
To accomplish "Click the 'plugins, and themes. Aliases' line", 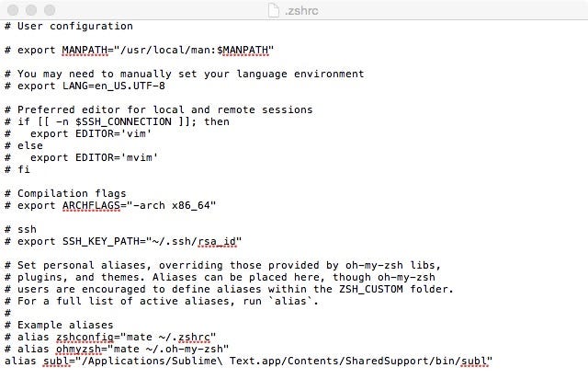I will (220, 277).
